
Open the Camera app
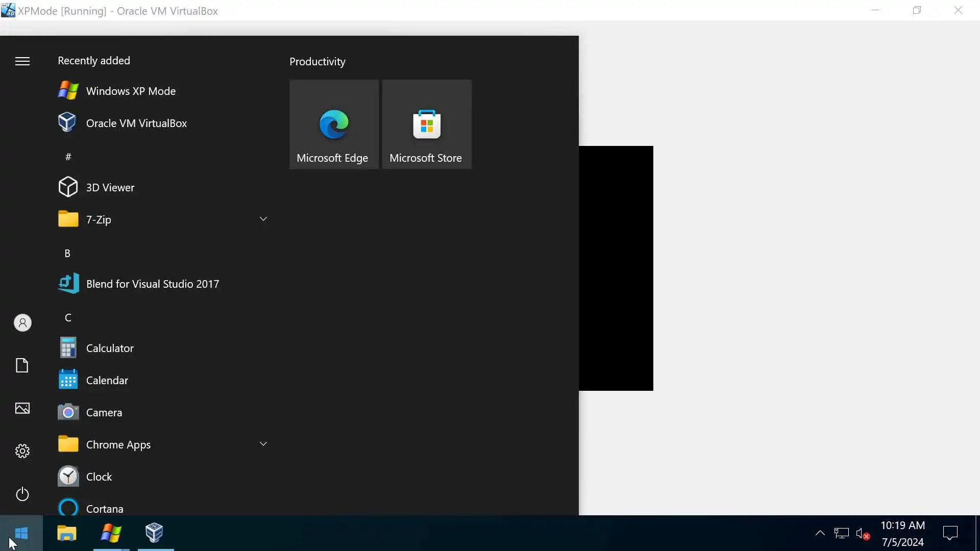pyautogui.click(x=104, y=413)
